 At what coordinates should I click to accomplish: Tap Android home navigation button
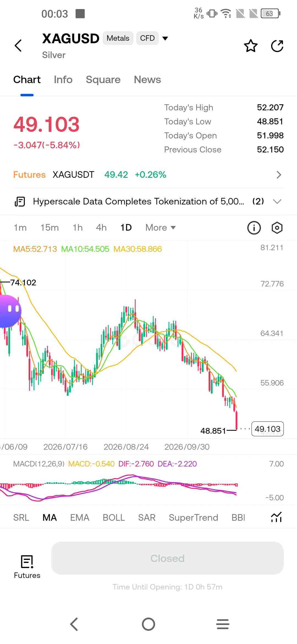point(148,624)
